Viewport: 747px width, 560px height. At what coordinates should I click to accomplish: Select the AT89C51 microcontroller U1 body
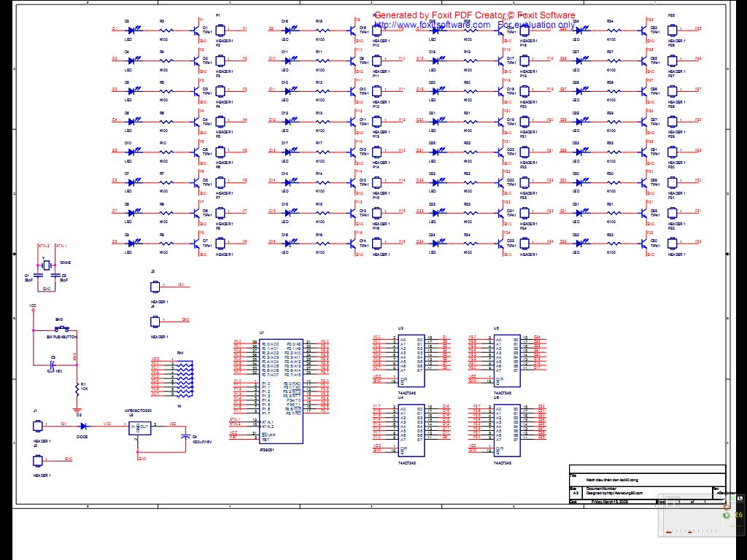pyautogui.click(x=281, y=392)
